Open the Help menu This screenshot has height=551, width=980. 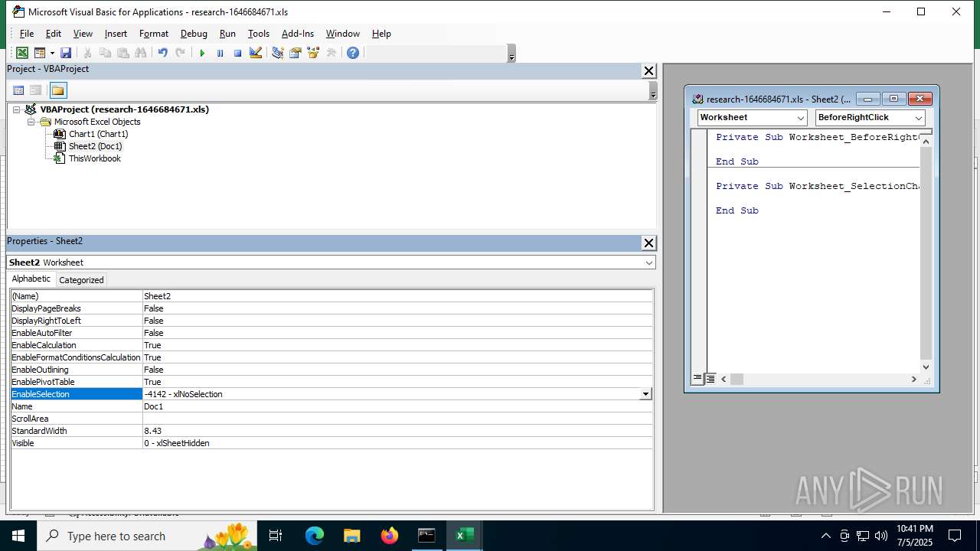[x=381, y=34]
